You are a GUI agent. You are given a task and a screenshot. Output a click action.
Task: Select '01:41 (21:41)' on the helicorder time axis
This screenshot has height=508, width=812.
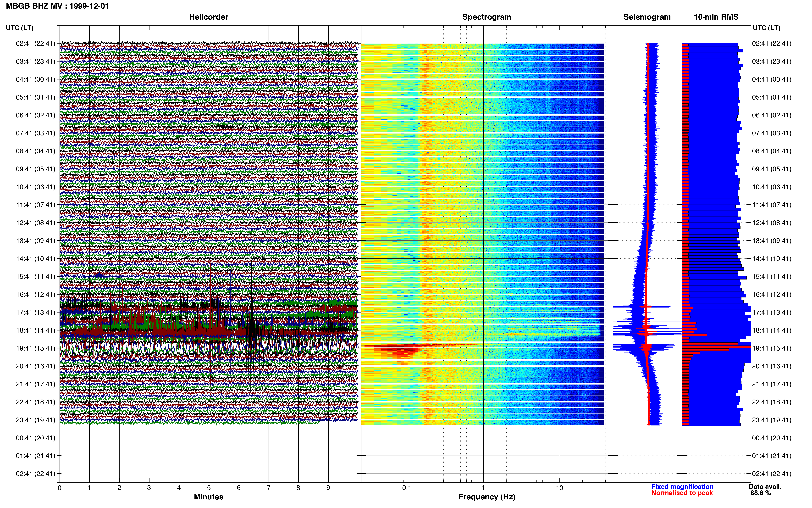click(36, 456)
